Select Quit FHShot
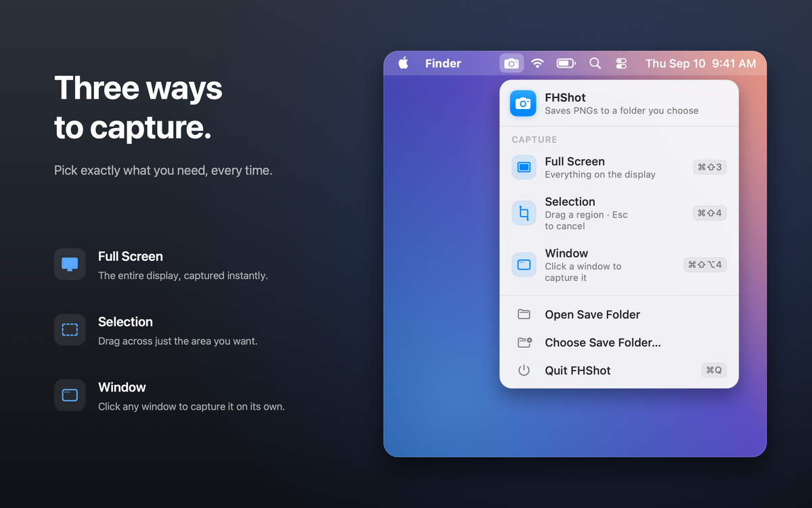Screen dimensions: 812x508 click(619, 371)
